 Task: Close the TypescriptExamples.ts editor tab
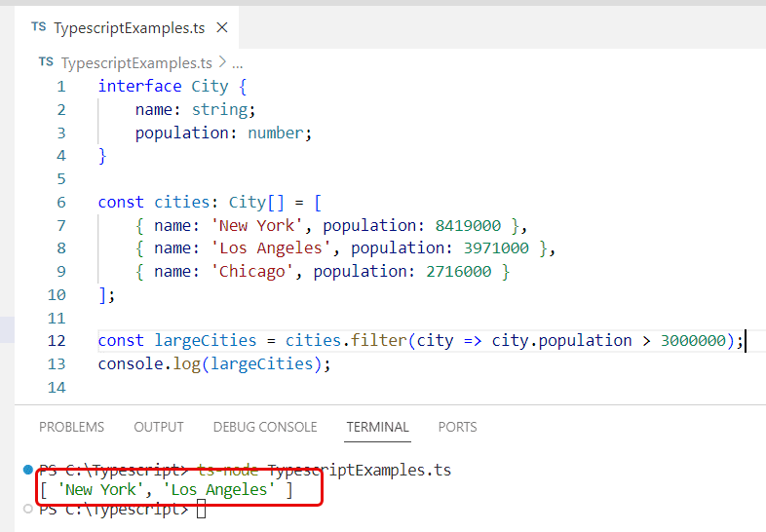point(222,28)
